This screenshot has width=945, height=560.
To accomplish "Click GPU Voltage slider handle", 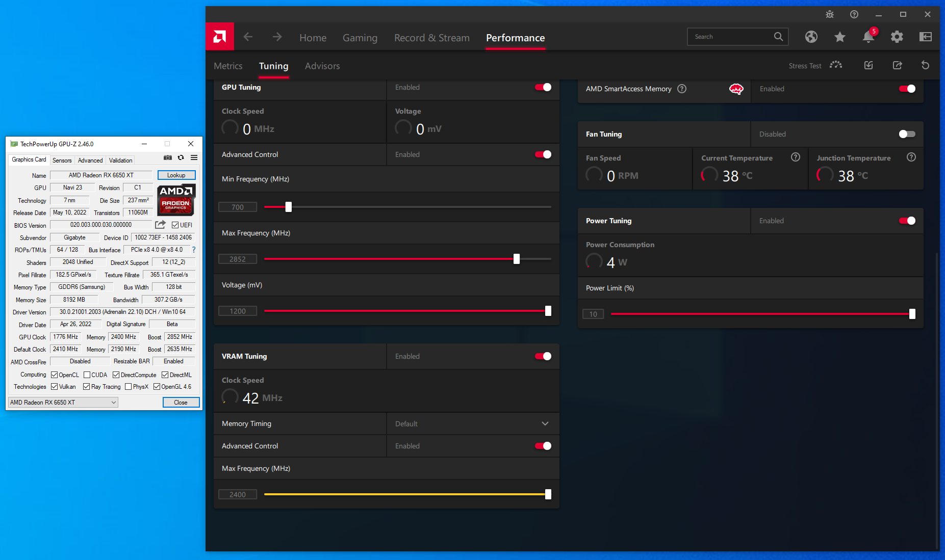I will click(x=548, y=311).
